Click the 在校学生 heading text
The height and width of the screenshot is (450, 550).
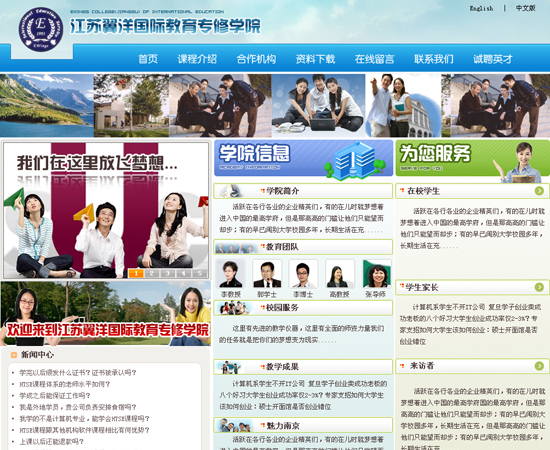point(423,191)
